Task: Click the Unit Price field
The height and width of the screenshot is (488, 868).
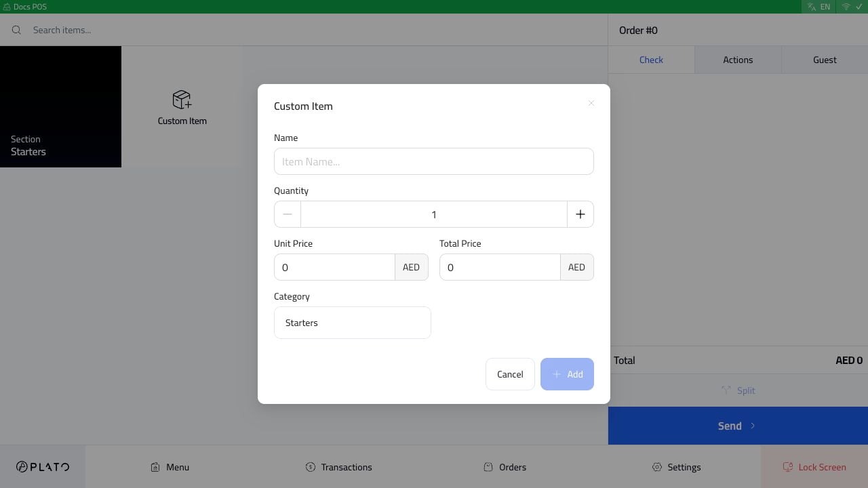Action: pyautogui.click(x=334, y=267)
